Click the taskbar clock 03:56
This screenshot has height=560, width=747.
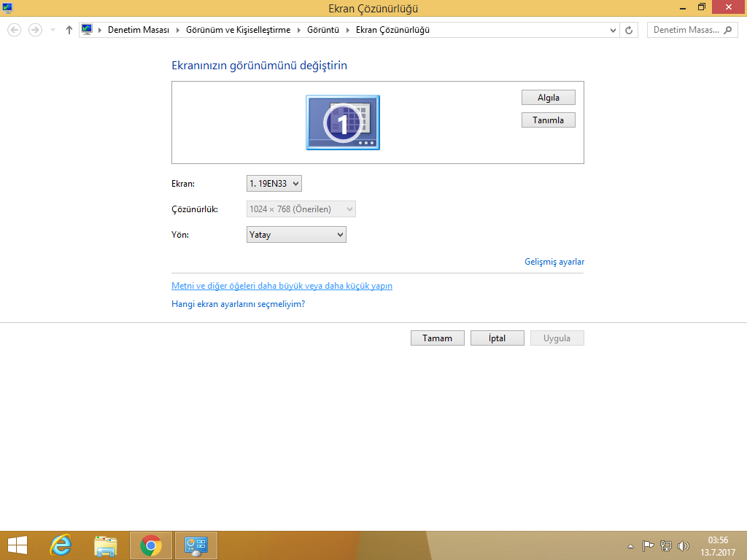click(718, 546)
